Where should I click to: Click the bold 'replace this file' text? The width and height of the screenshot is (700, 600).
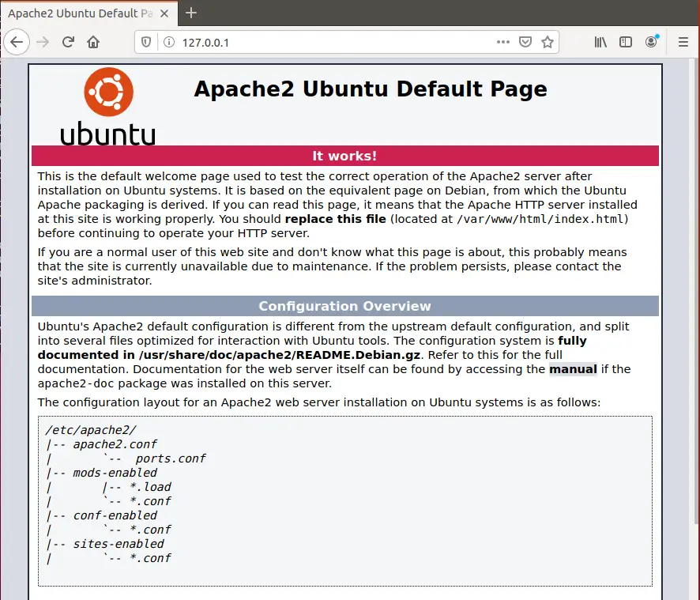[335, 219]
